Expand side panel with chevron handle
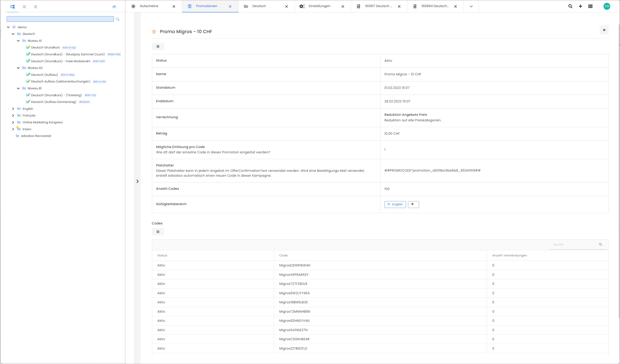Screen dimensions: 620x364 pyautogui.click(x=137, y=181)
